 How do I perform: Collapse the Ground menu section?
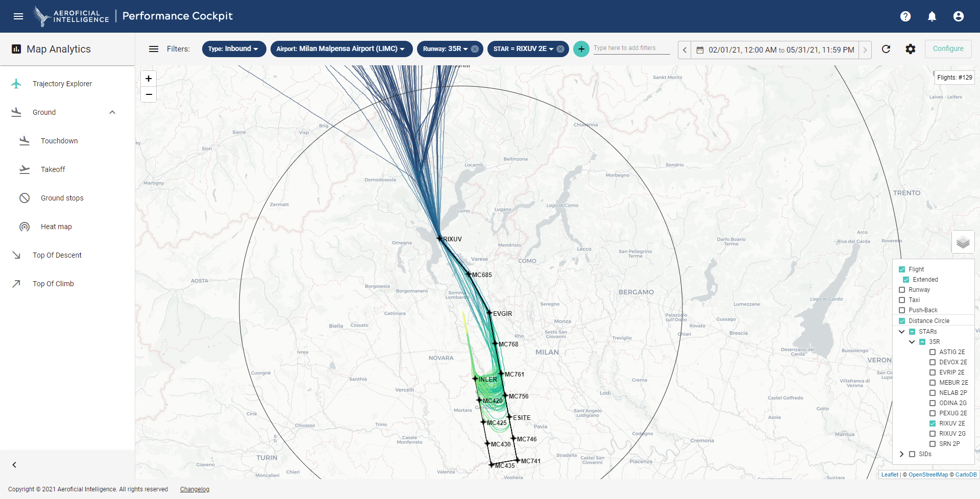coord(112,112)
